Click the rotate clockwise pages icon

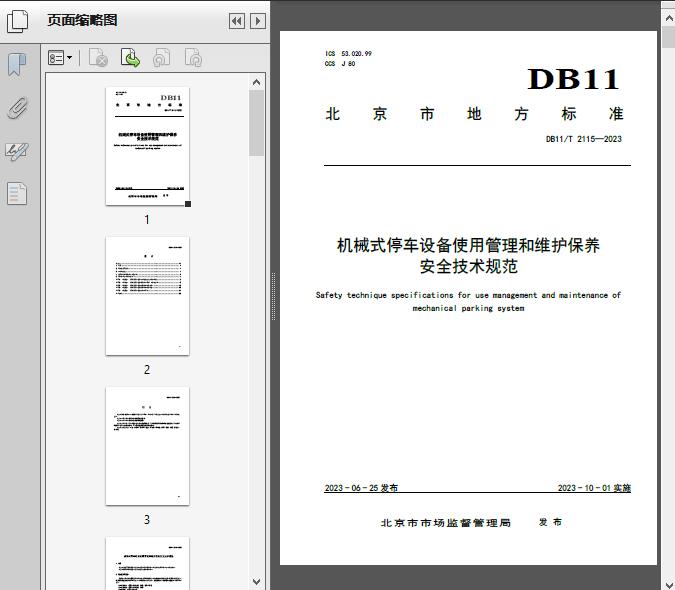(193, 58)
